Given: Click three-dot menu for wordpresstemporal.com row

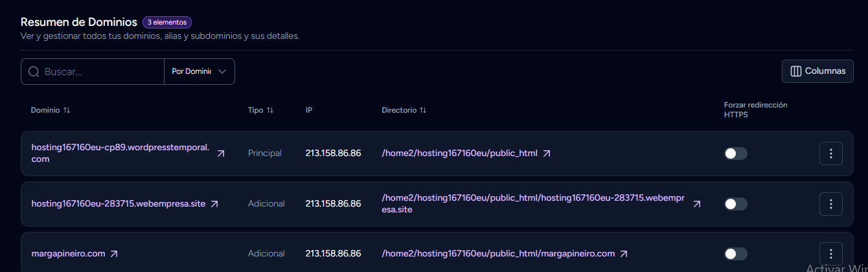Looking at the screenshot, I should point(830,153).
